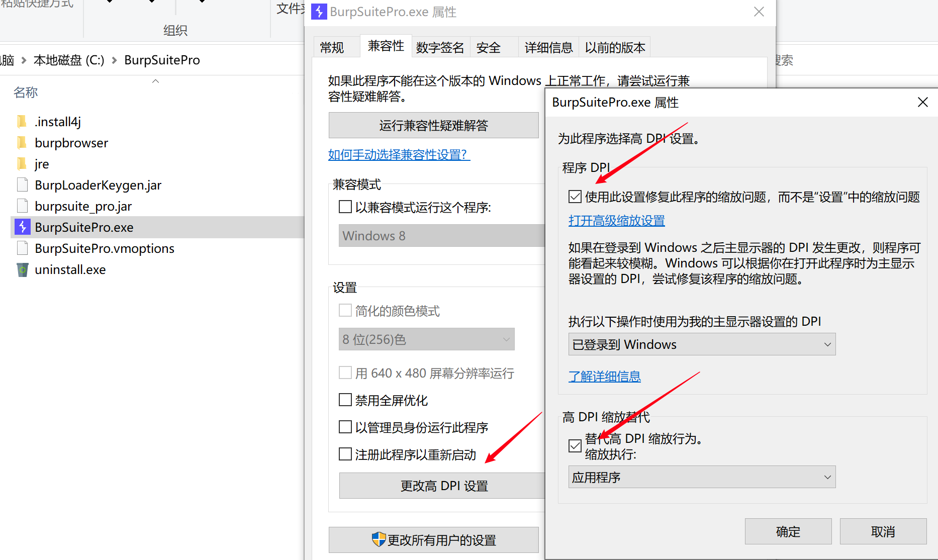Screen dimensions: 938x560
Task: Select BurpSuitePro.exe in the file list
Action: click(x=157, y=227)
